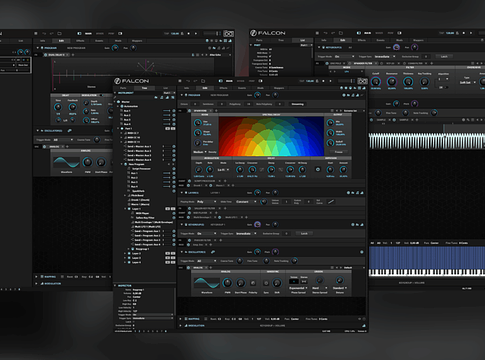485x360 pixels.
Task: Open Trigger Sync Immediate dropdown in front window
Action: point(246,234)
